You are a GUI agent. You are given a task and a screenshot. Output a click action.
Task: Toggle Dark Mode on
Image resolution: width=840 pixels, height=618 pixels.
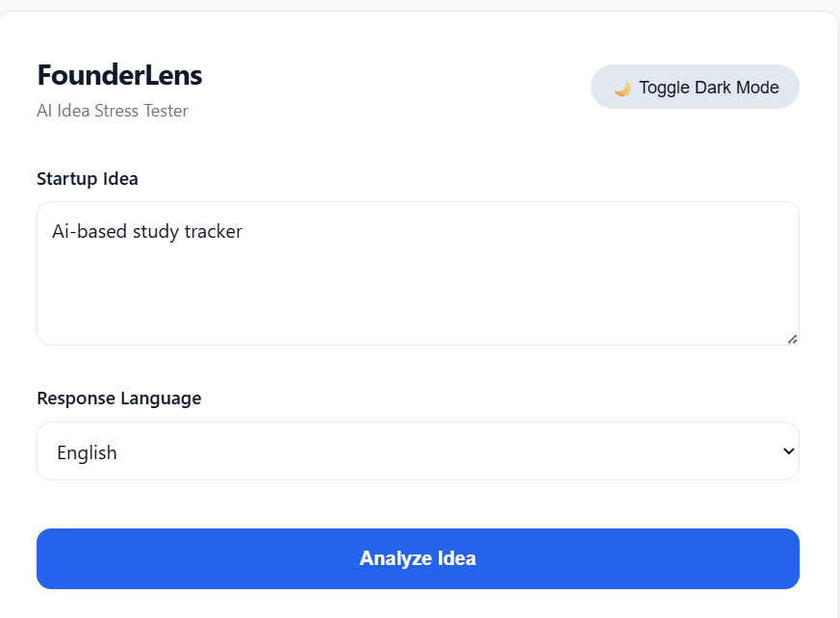coord(695,88)
